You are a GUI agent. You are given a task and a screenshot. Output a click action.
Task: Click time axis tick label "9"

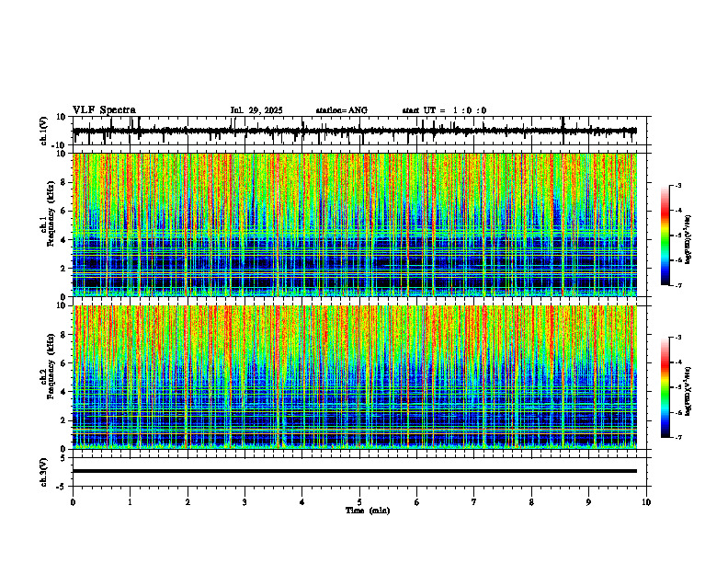point(588,502)
